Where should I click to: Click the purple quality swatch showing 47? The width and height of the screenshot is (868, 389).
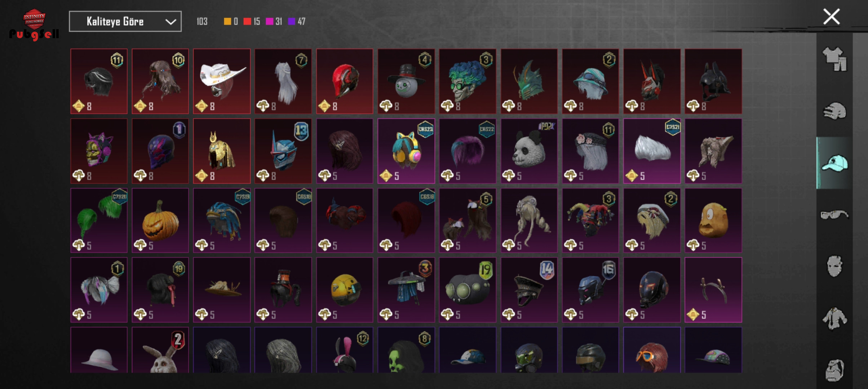click(292, 22)
